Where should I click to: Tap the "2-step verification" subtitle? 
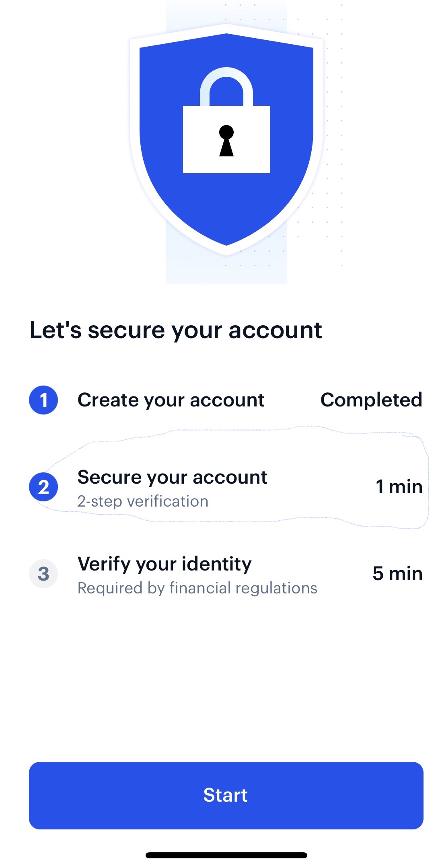143,501
